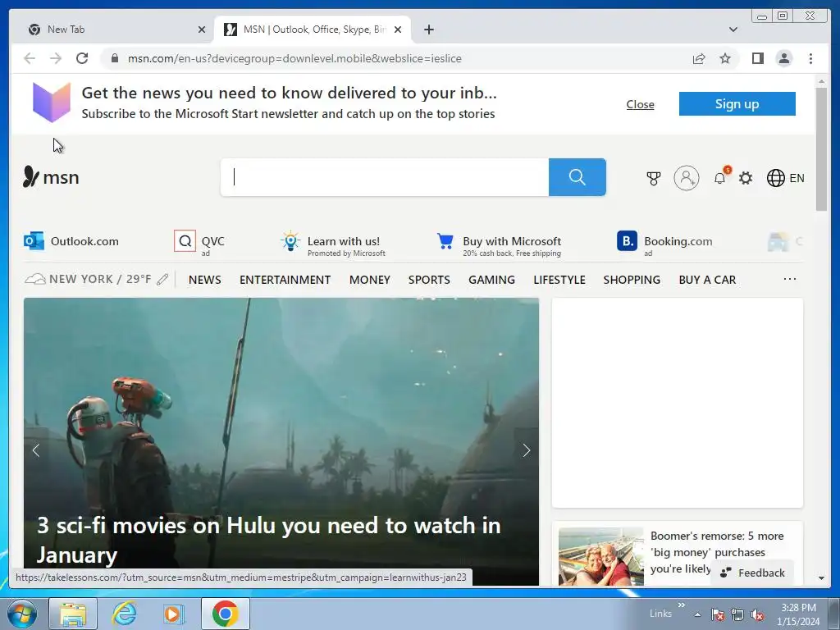
Task: Open a new browser tab
Action: pyautogui.click(x=428, y=30)
